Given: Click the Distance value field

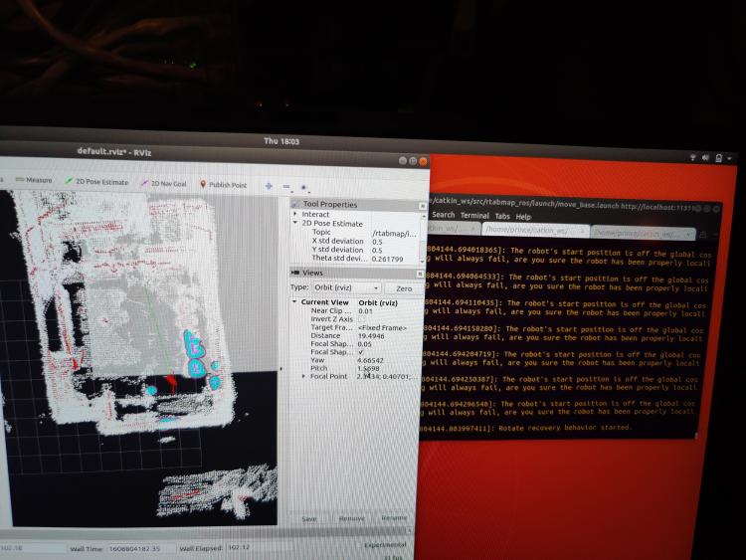Looking at the screenshot, I should pos(376,335).
